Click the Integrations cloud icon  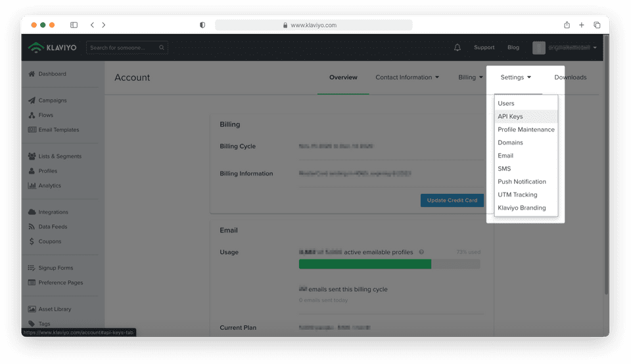(x=32, y=212)
